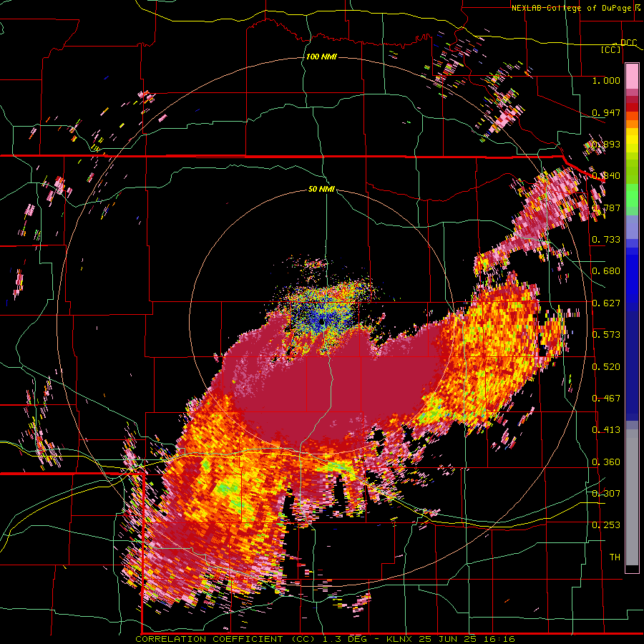This screenshot has width=644, height=644.
Task: Click the 0.787 color scale value
Action: coord(606,208)
